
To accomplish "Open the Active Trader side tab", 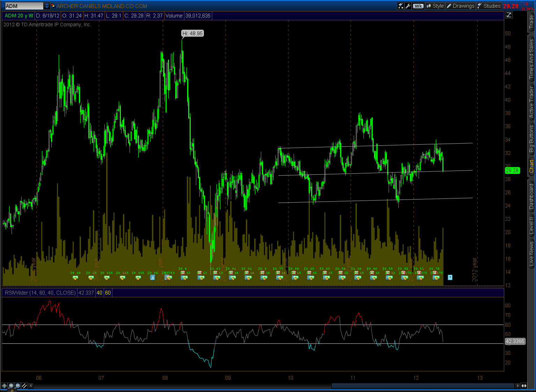I will [531, 102].
